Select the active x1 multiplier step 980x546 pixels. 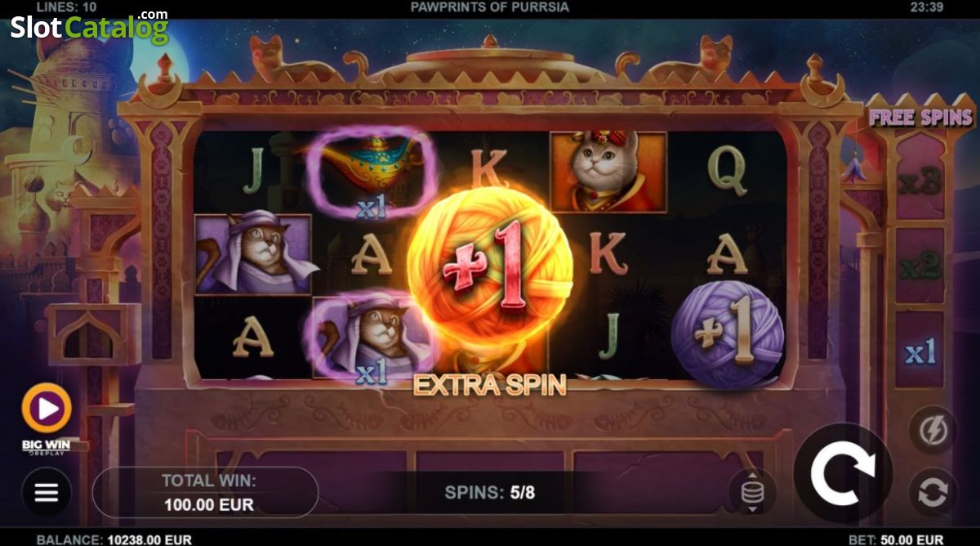[x=920, y=353]
